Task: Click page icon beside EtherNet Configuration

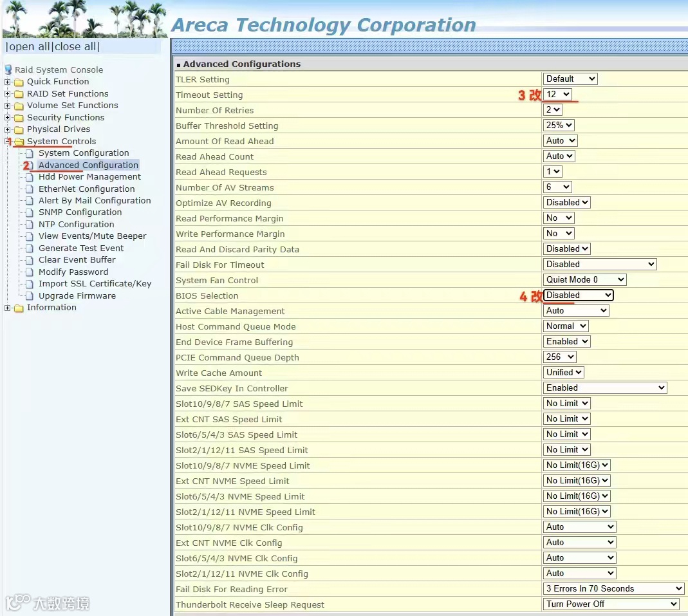Action: (x=30, y=189)
